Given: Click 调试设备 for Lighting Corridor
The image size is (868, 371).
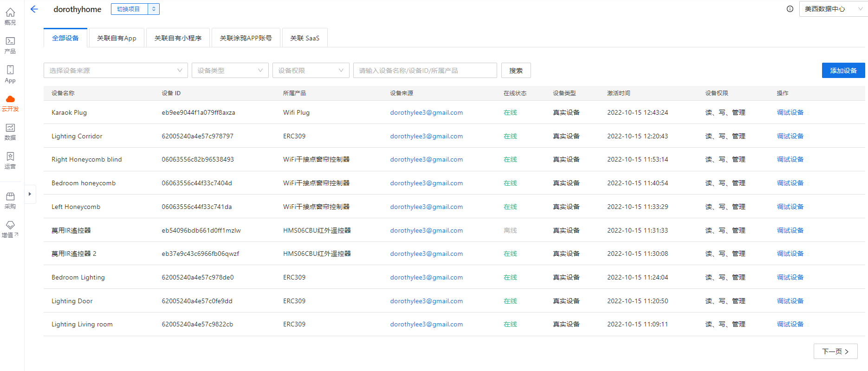Looking at the screenshot, I should (x=790, y=136).
